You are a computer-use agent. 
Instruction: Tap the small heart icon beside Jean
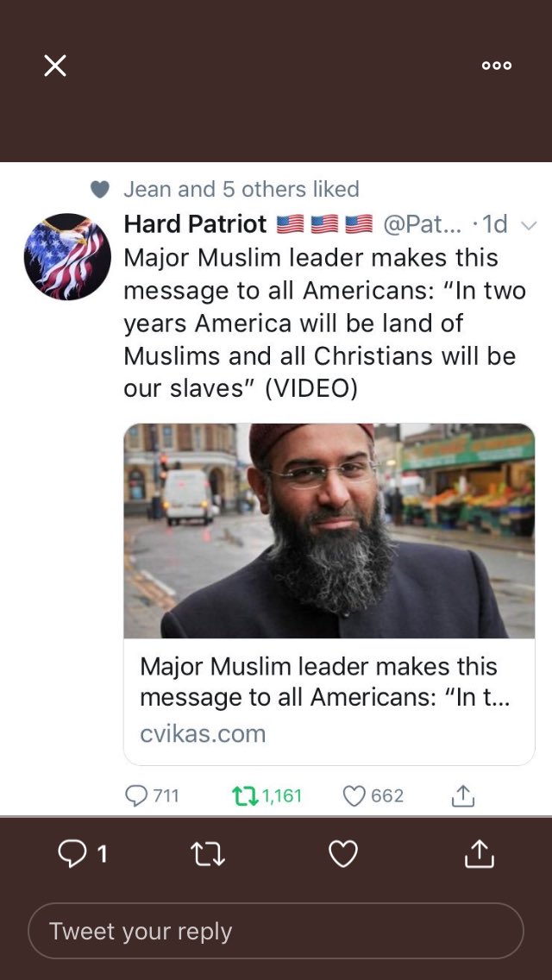(100, 190)
